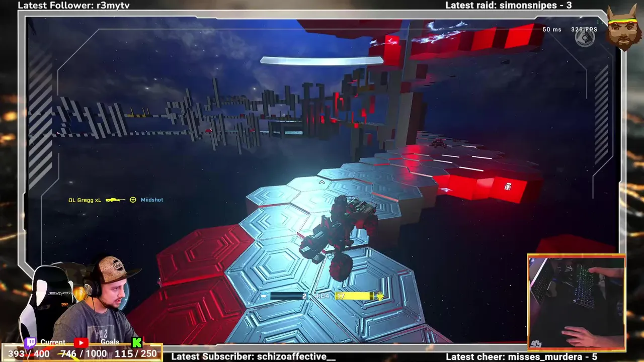The image size is (644, 362).
Task: Click the 'Latest Subscriber: schizoaffective__' text
Action: (x=254, y=356)
